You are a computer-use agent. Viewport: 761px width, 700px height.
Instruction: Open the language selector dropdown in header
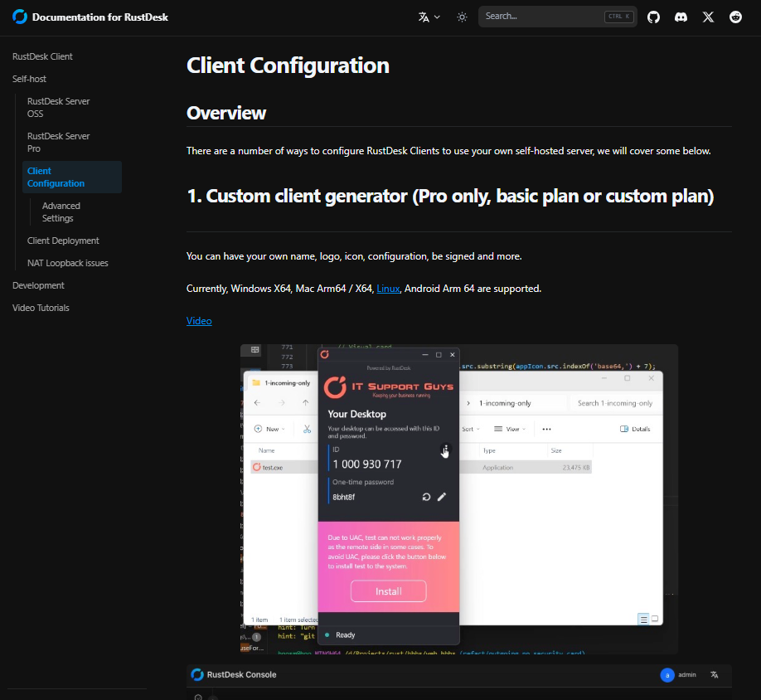pyautogui.click(x=429, y=17)
